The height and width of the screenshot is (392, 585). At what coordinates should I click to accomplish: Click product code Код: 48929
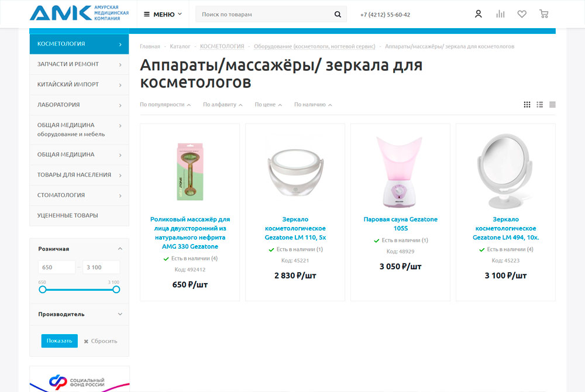pyautogui.click(x=400, y=252)
